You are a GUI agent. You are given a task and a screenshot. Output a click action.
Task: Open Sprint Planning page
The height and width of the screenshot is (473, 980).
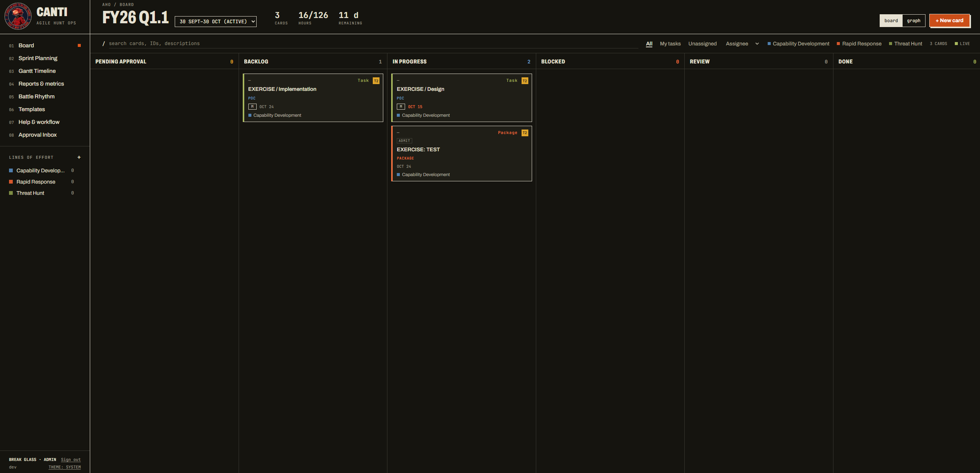[x=45, y=58]
